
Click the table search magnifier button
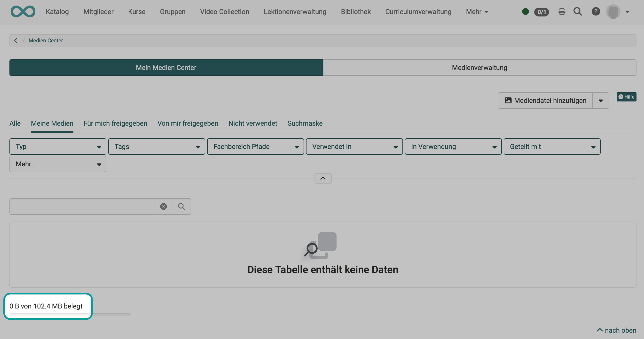(181, 206)
